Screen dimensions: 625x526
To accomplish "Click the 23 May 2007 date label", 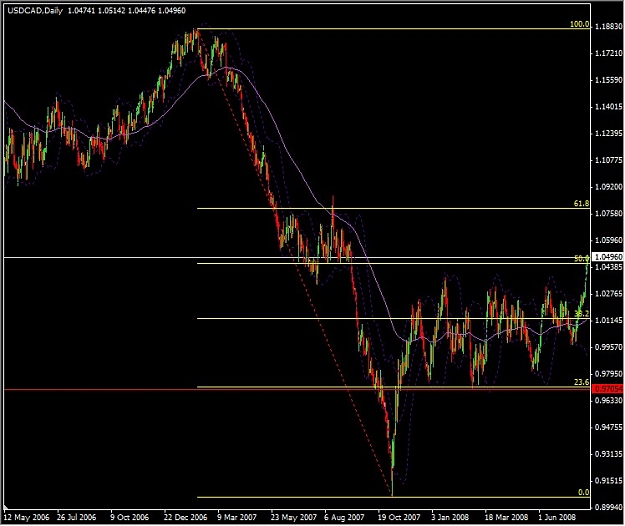I will click(x=293, y=517).
